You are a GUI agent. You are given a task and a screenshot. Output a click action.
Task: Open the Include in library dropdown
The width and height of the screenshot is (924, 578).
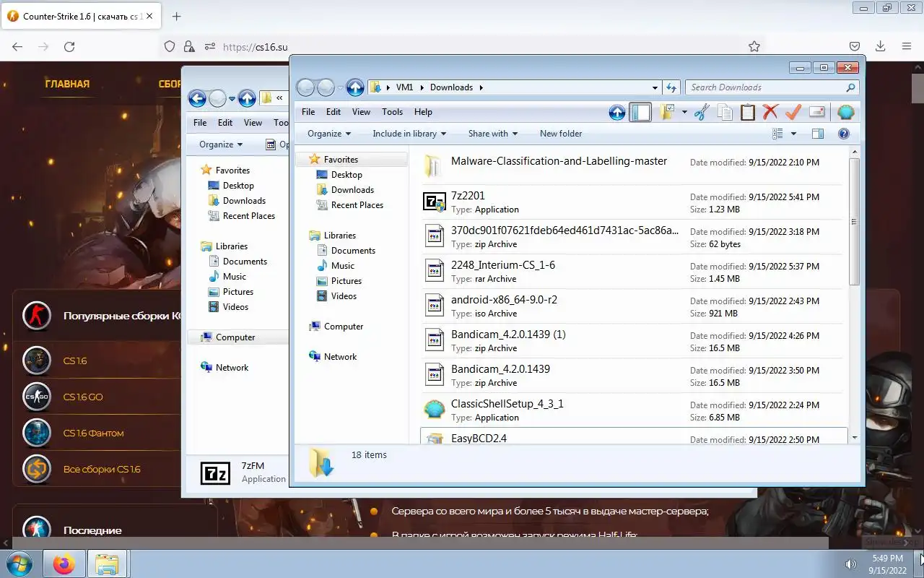point(409,134)
